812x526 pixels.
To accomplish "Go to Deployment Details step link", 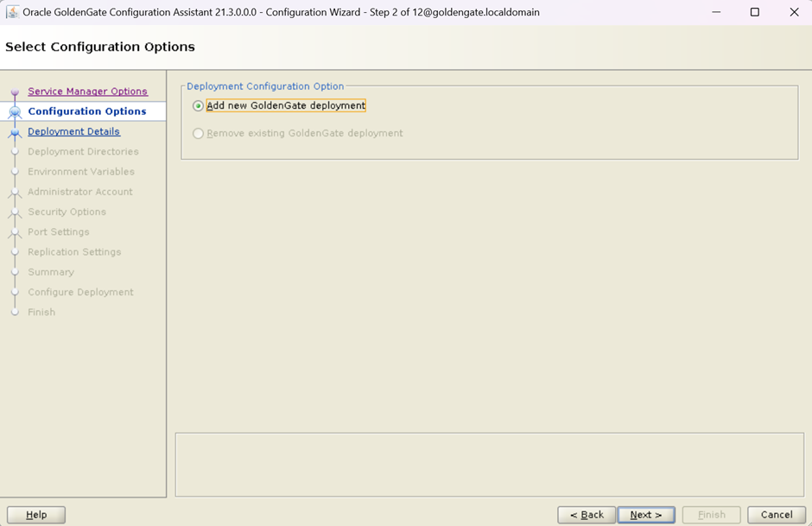I will [73, 132].
